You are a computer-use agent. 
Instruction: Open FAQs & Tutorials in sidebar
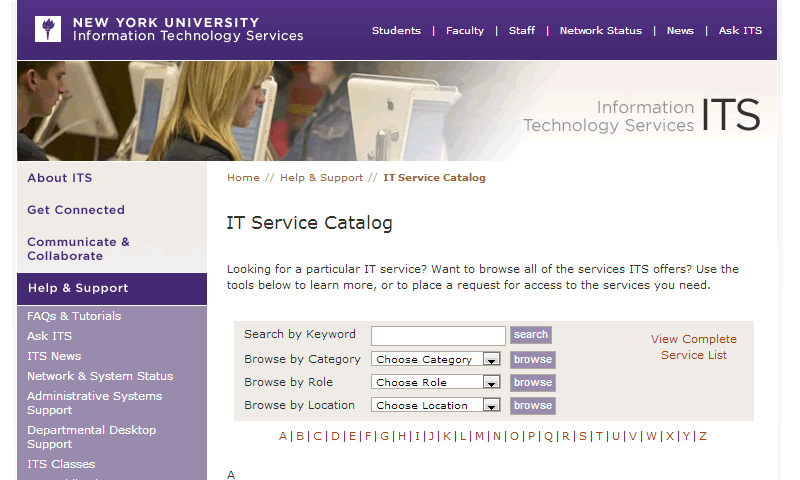pyautogui.click(x=74, y=316)
